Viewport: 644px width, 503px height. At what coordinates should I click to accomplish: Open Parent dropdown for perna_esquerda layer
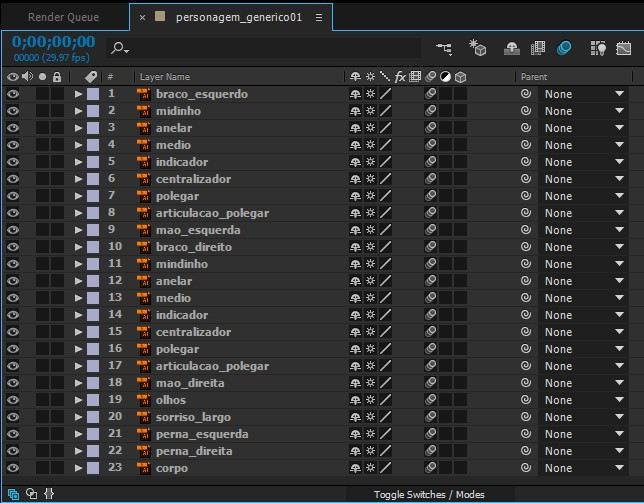click(584, 434)
